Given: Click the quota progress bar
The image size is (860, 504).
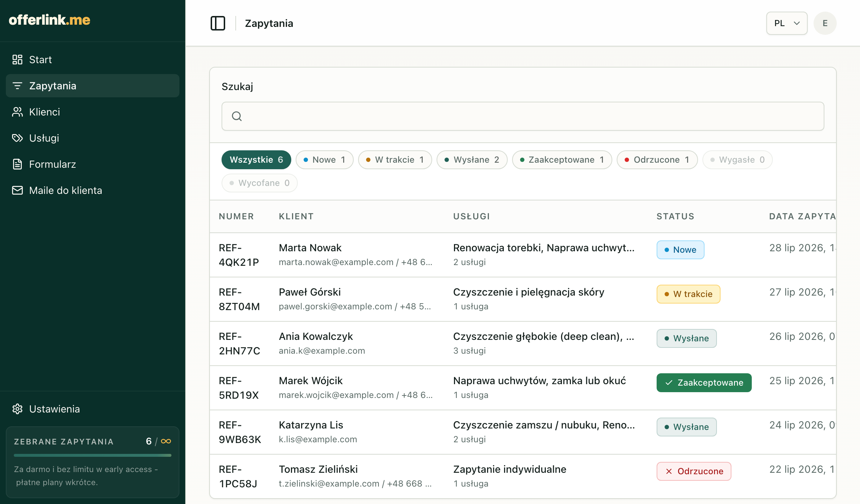Looking at the screenshot, I should pos(93,455).
